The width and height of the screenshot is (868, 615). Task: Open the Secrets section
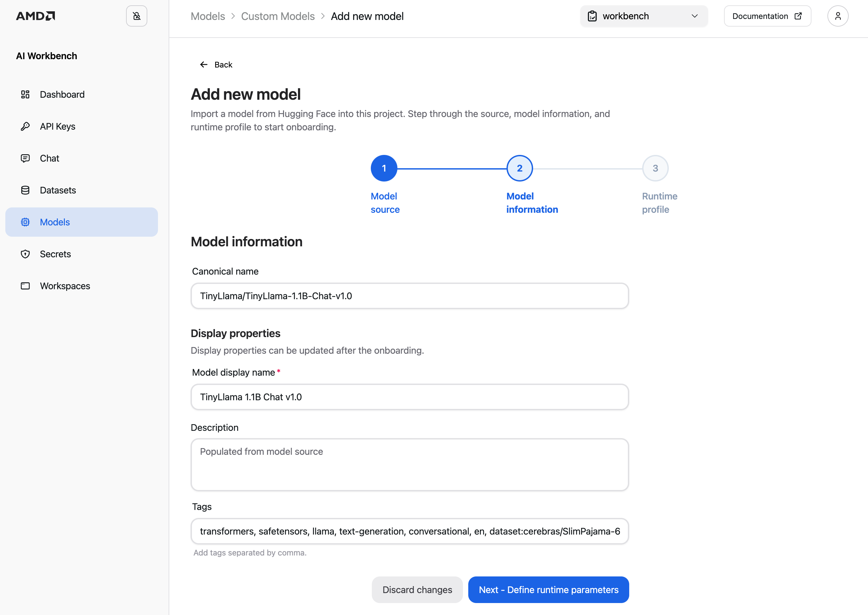[x=81, y=254]
